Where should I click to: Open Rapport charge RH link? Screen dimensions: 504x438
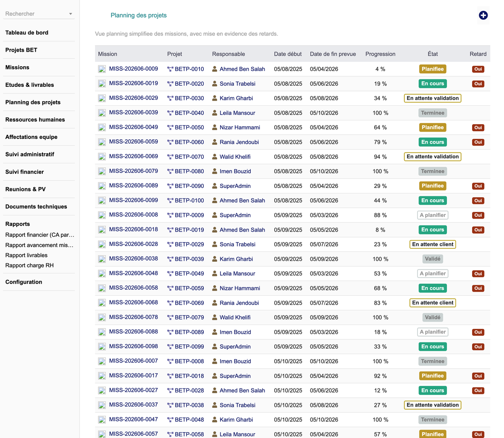[x=29, y=265]
